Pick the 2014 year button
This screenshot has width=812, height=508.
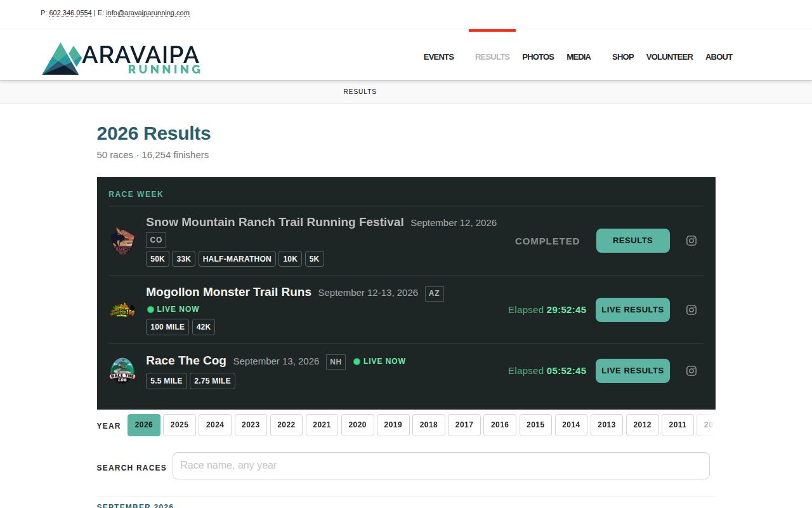pos(571,425)
